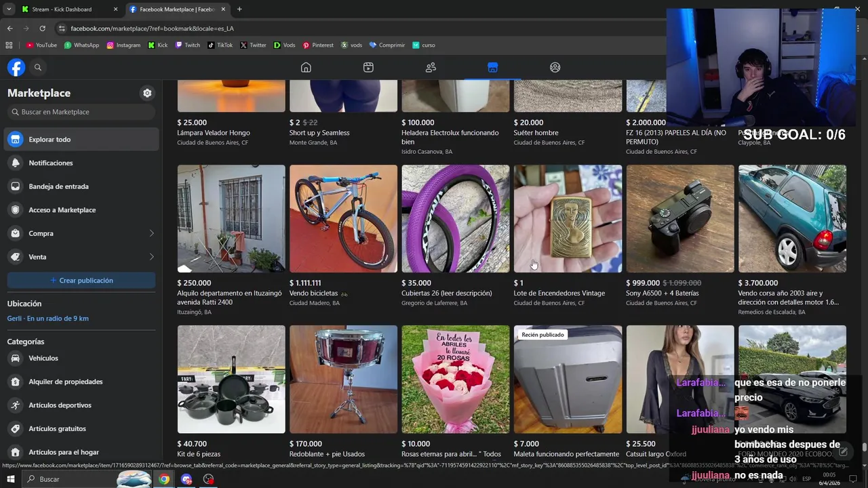Open the Pinterest bookmark
The image size is (868, 488).
pyautogui.click(x=318, y=45)
